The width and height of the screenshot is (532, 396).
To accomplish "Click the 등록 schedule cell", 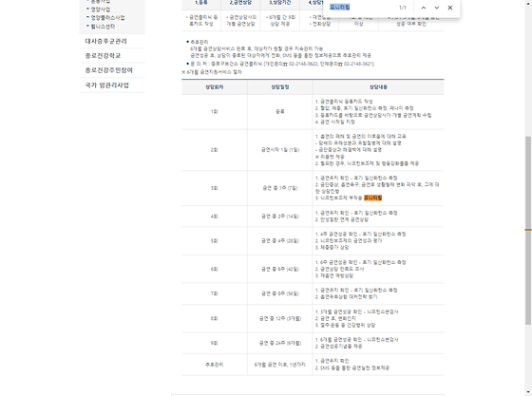I will coord(280,111).
